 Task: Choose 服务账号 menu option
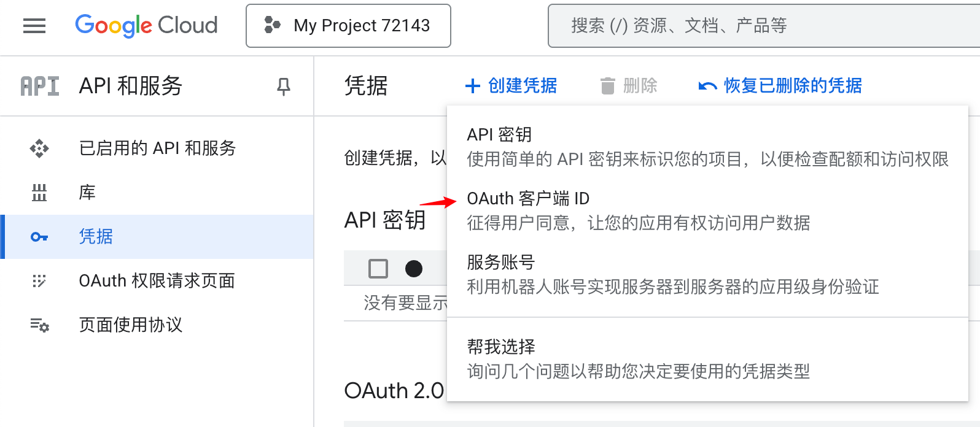point(707,274)
